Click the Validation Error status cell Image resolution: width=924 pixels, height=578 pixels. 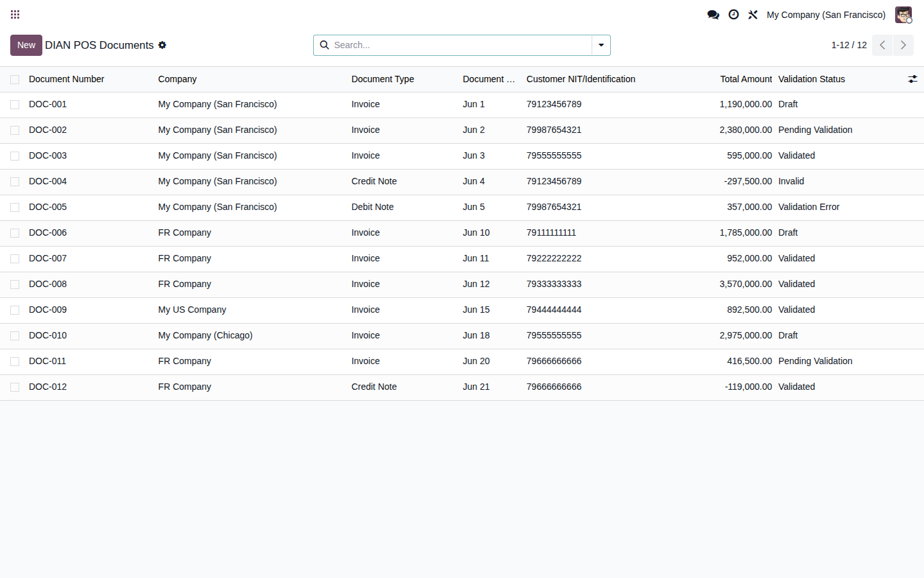pyautogui.click(x=809, y=207)
